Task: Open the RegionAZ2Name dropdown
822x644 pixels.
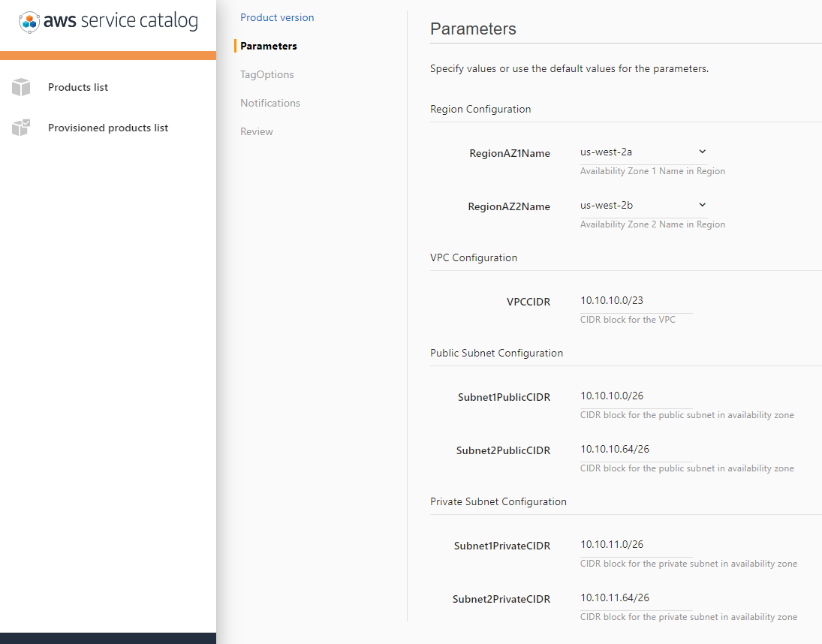Action: [644, 206]
